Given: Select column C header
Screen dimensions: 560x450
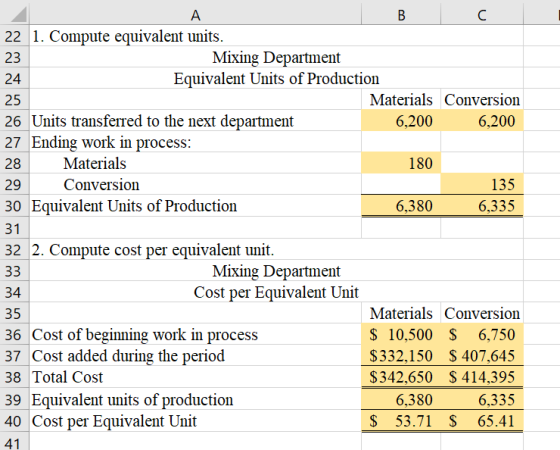Looking at the screenshot, I should click(x=482, y=15).
